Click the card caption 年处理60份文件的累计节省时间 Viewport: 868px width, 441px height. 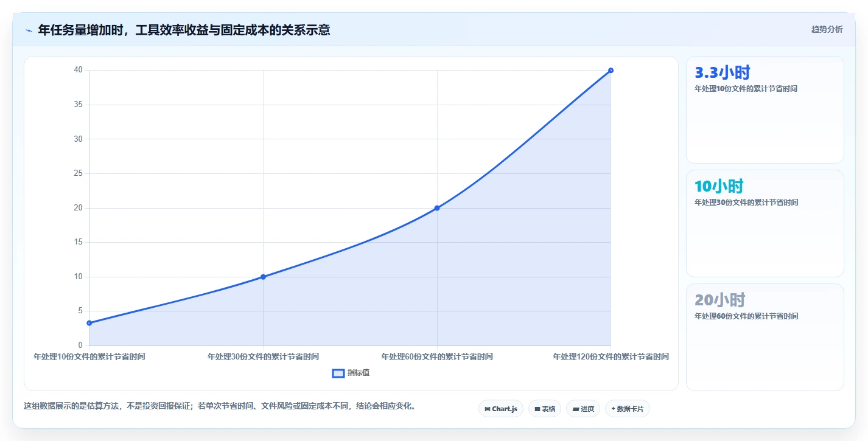[x=746, y=316]
